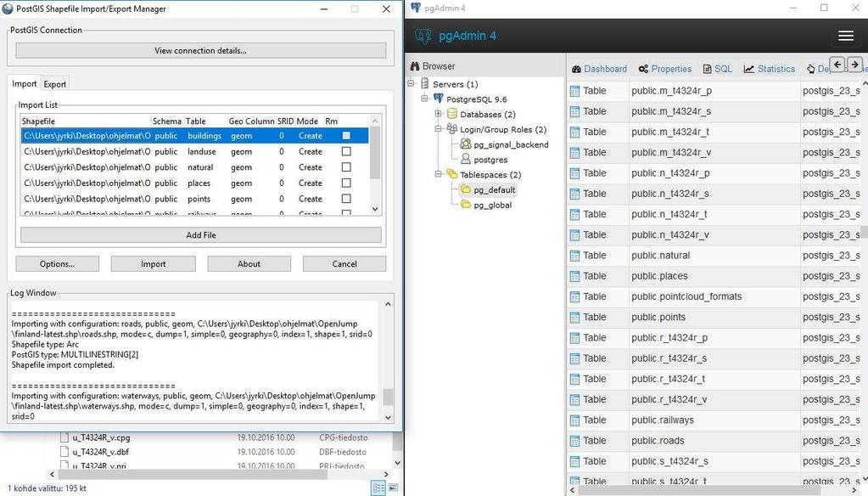
Task: Select the buildings shapefile row
Action: click(194, 135)
